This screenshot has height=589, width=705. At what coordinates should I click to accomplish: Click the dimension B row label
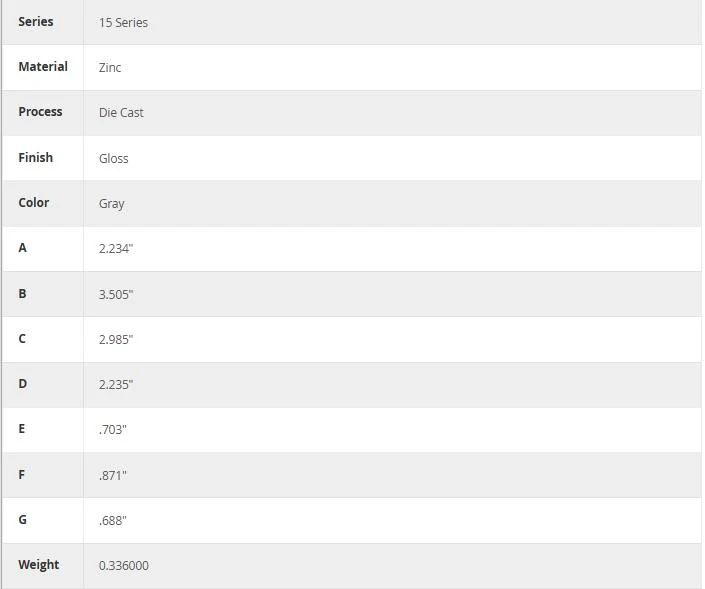22,294
